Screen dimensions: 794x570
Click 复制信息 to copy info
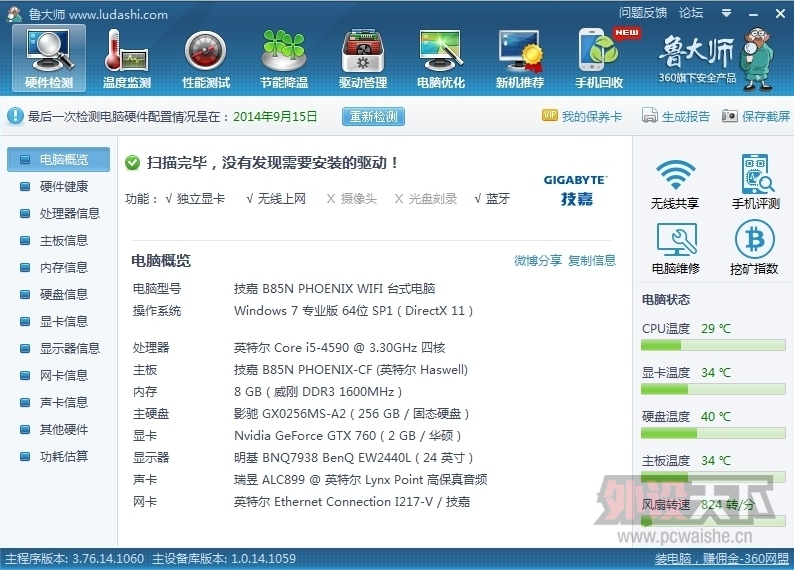(x=592, y=260)
